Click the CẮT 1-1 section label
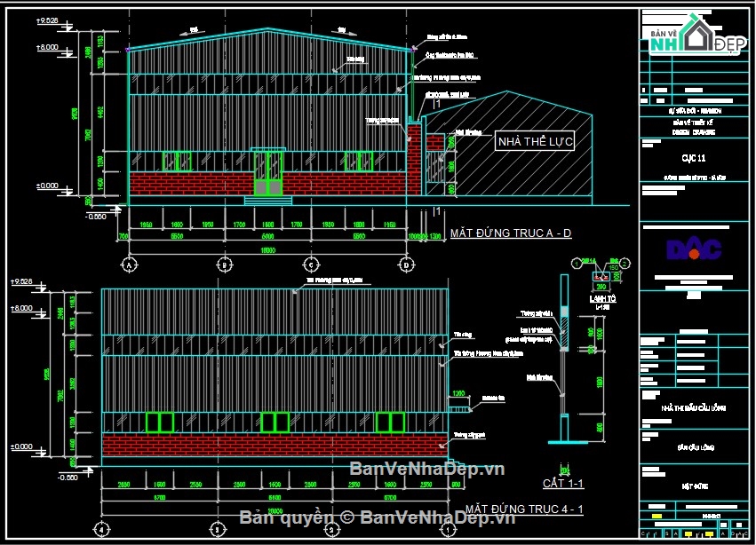 coord(563,482)
